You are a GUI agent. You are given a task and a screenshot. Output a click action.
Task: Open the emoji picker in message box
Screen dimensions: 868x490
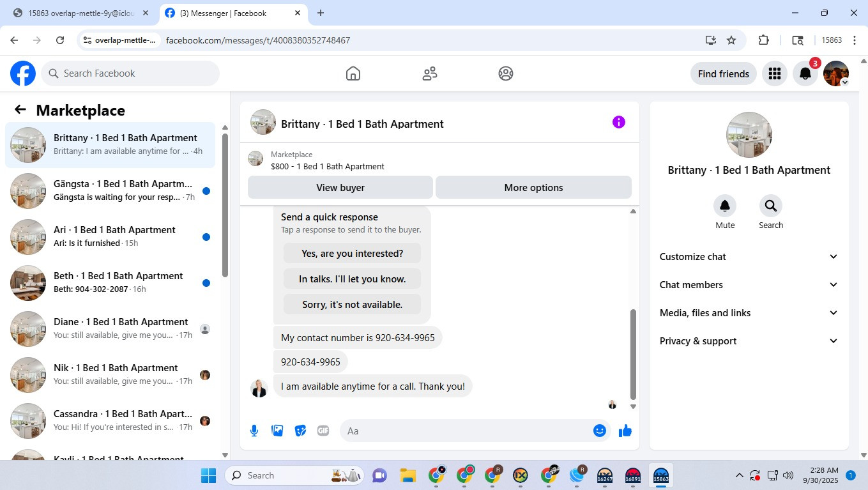pyautogui.click(x=599, y=431)
